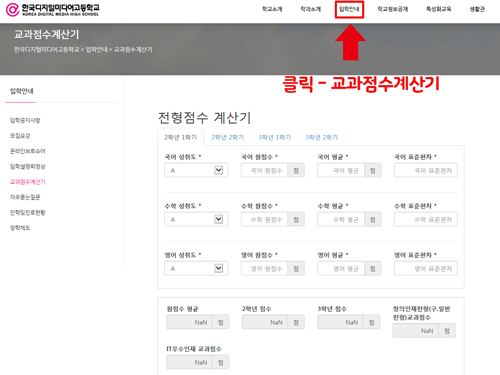Screen dimensions: 500x375
Task: Click the Korea Digital Media High School logo
Action: click(53, 10)
